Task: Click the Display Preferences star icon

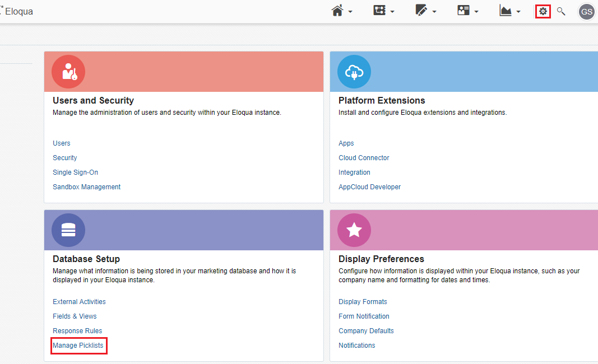Action: pos(354,230)
